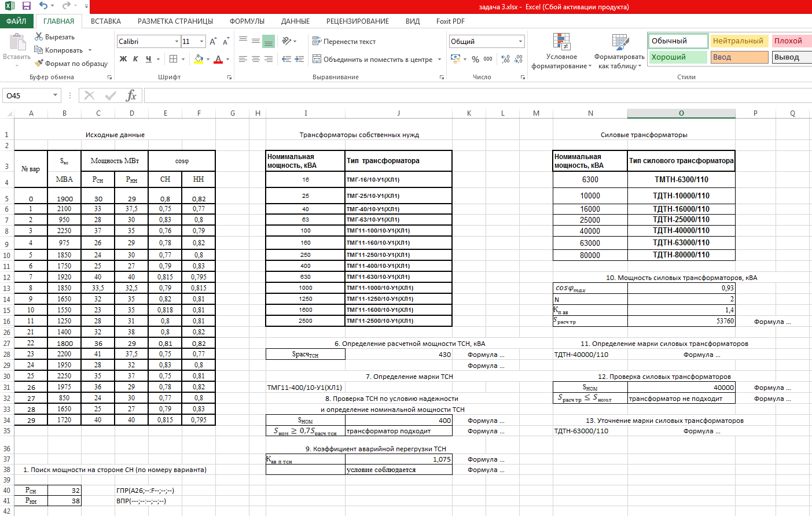Click Insert Function fx button
This screenshot has width=812, height=516.
pyautogui.click(x=131, y=95)
